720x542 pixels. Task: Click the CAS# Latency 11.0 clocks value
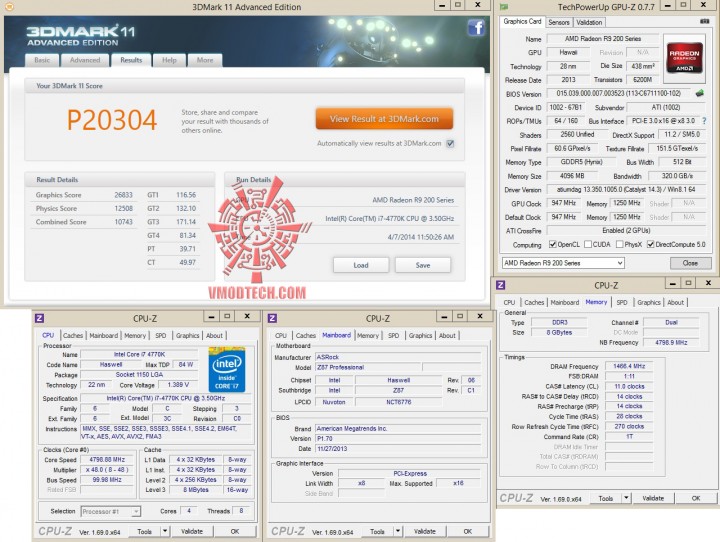pos(629,386)
